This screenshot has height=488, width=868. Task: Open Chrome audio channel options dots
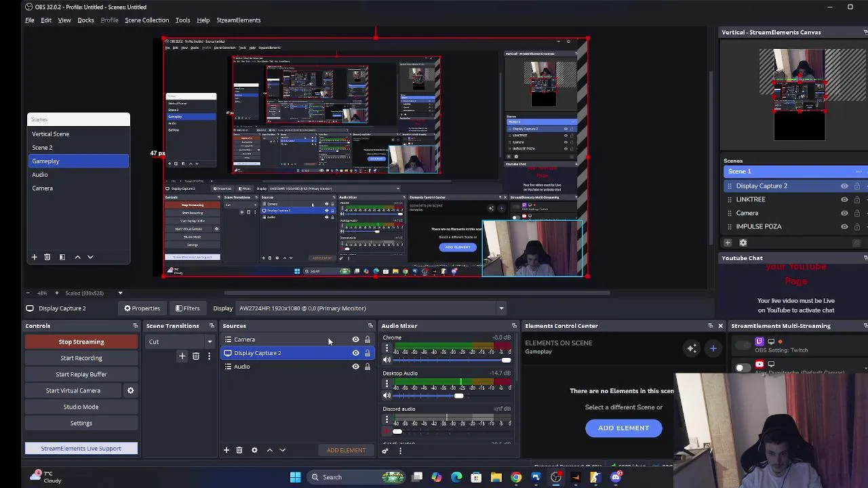coord(387,348)
